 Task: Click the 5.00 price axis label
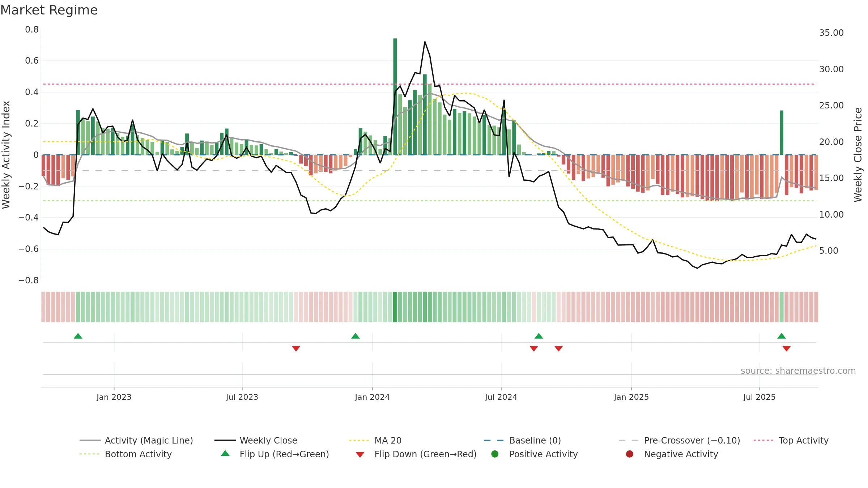pyautogui.click(x=829, y=251)
